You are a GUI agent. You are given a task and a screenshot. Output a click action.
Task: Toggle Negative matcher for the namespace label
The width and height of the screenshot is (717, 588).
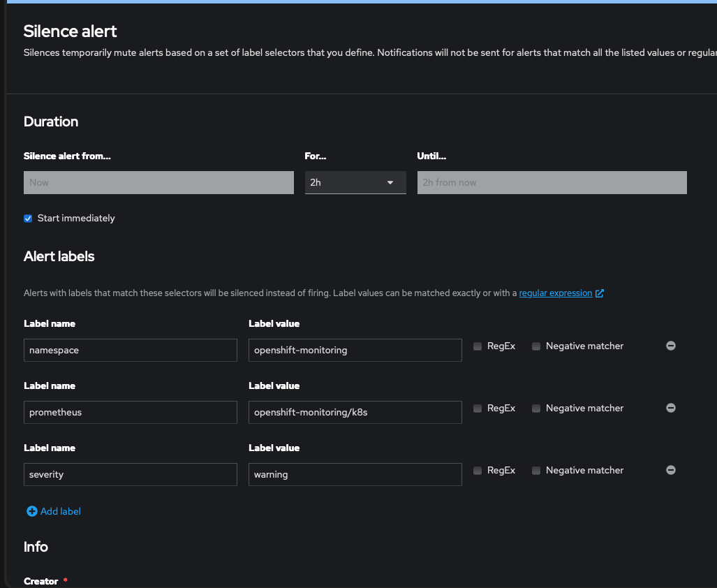(536, 346)
